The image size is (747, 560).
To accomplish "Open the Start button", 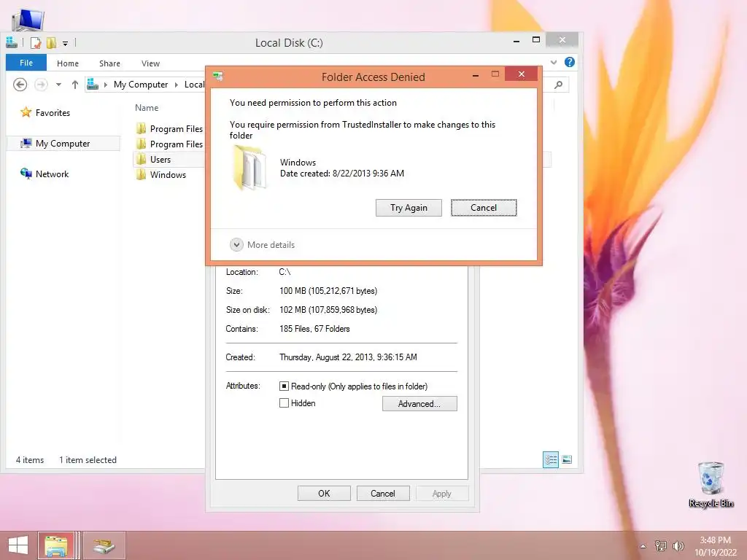I will [18, 545].
